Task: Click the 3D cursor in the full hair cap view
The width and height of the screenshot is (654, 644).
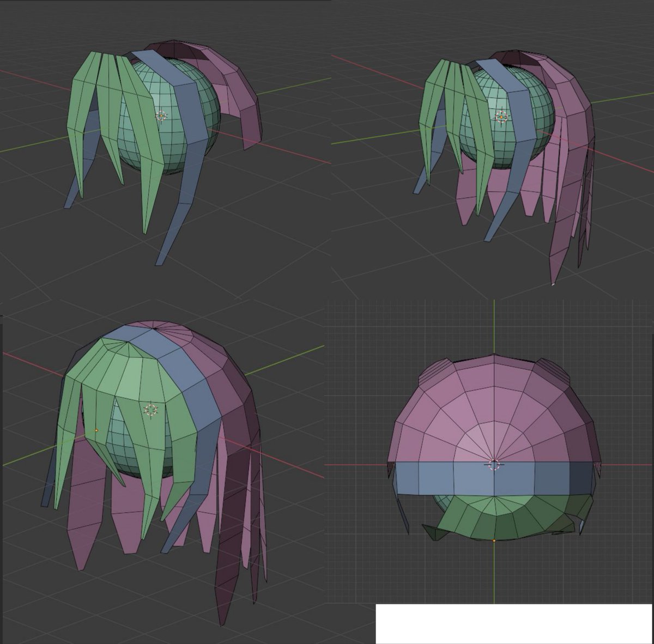Action: pos(151,410)
